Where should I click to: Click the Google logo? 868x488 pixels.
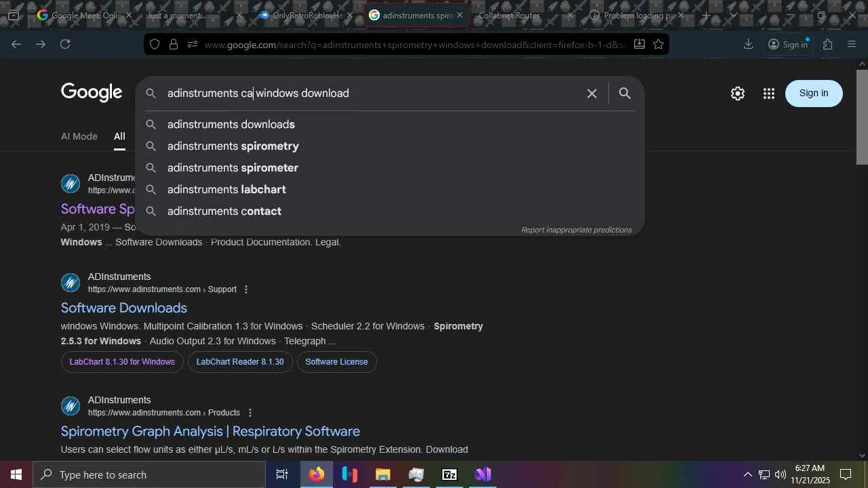[x=92, y=92]
